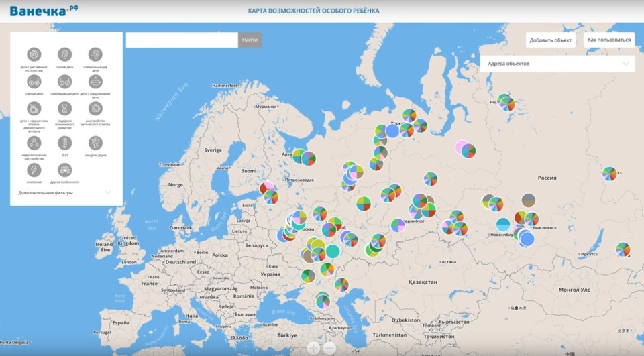Click the 'Найти' search button

pos(250,40)
